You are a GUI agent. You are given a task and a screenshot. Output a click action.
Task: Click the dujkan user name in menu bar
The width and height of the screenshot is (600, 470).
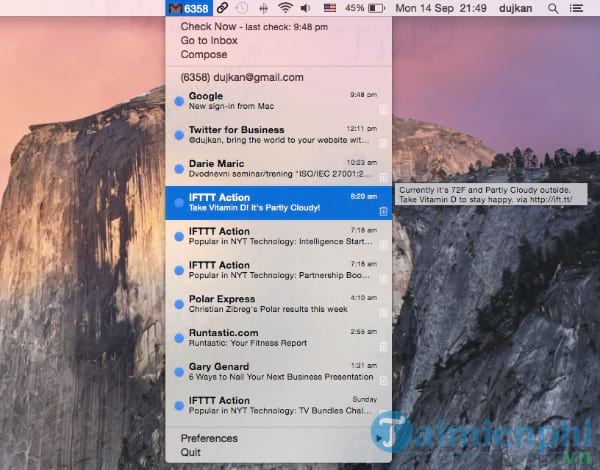pyautogui.click(x=515, y=8)
